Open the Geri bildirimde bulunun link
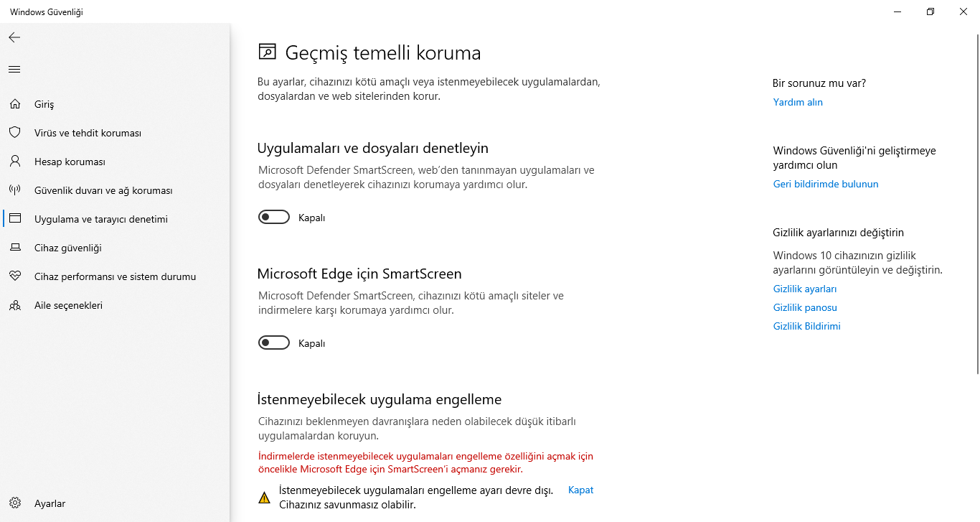Image resolution: width=980 pixels, height=522 pixels. 826,184
